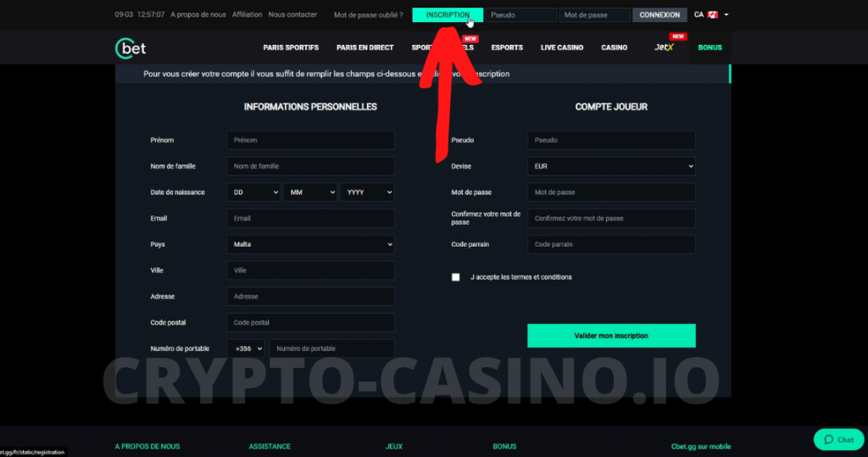Click the Cbet logo
The width and height of the screenshot is (868, 457).
[131, 48]
